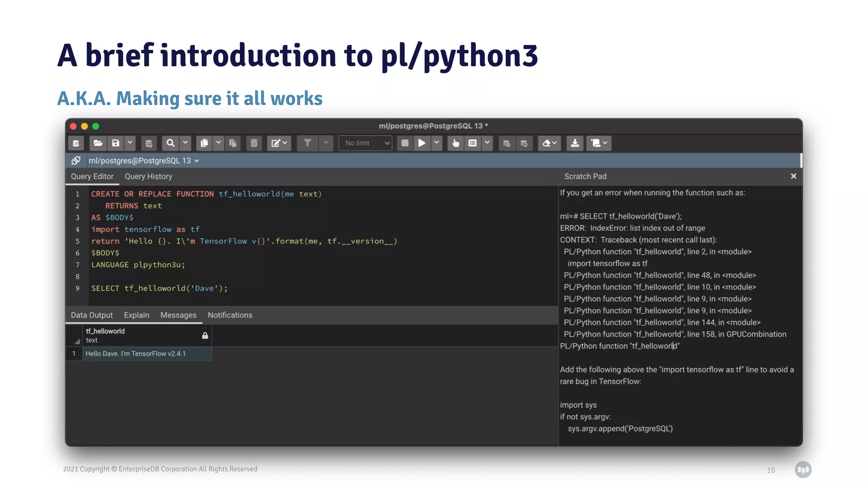The height and width of the screenshot is (488, 868).
Task: Select the Hello Dave result cell
Action: point(147,354)
